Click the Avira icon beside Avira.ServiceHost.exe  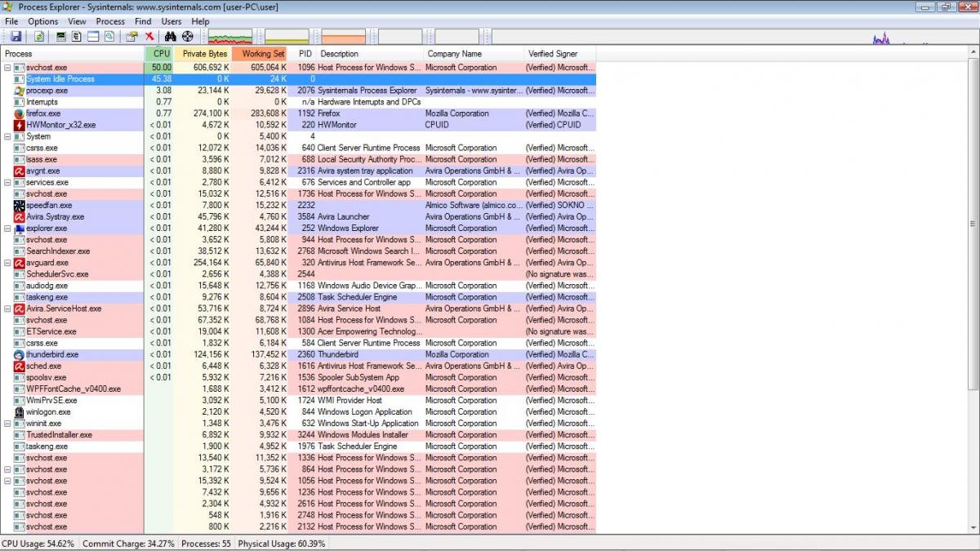[20, 309]
